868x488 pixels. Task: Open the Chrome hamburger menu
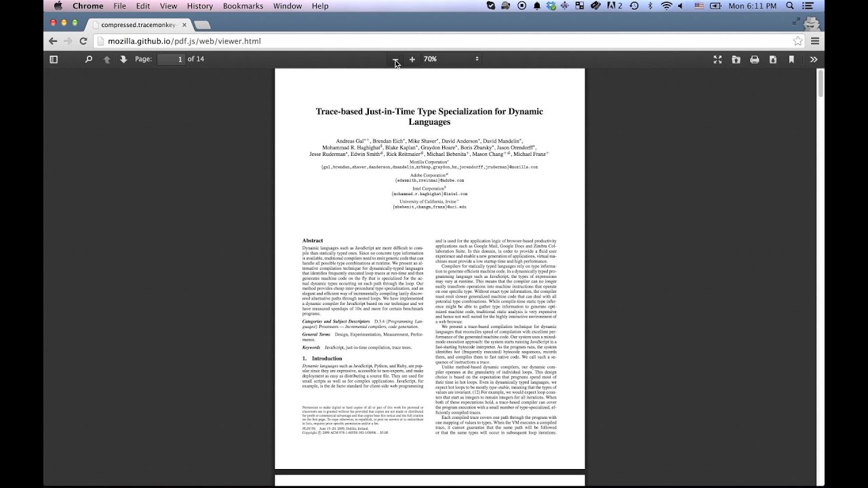(x=815, y=41)
